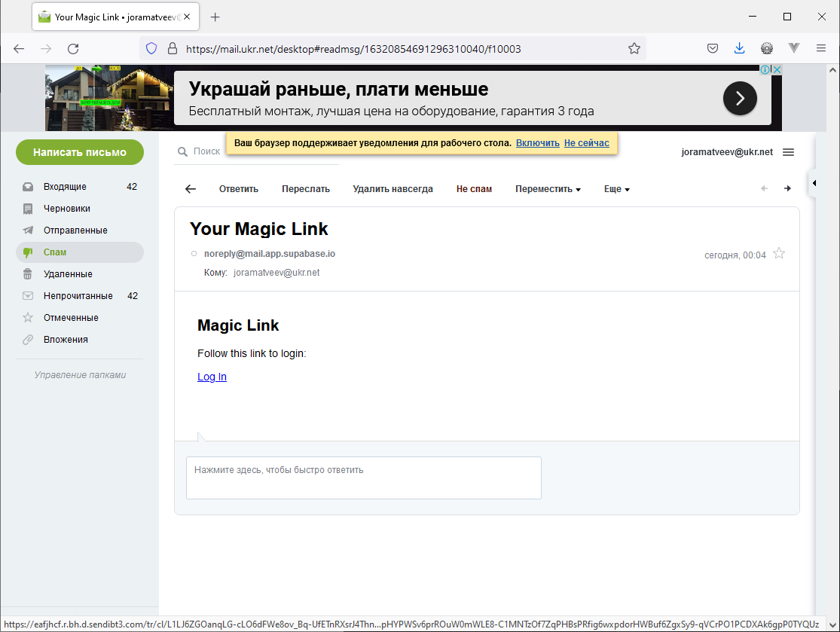
Task: Click Управление папками link
Action: (80, 375)
